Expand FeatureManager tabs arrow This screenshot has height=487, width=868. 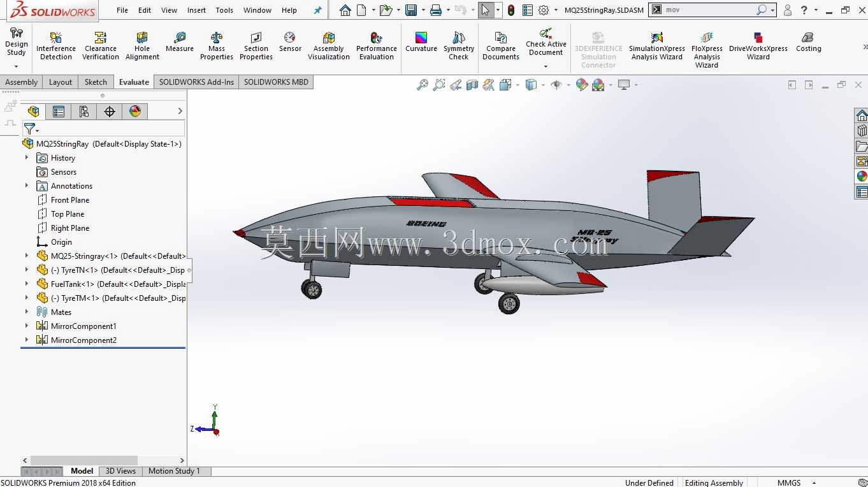[x=180, y=111]
